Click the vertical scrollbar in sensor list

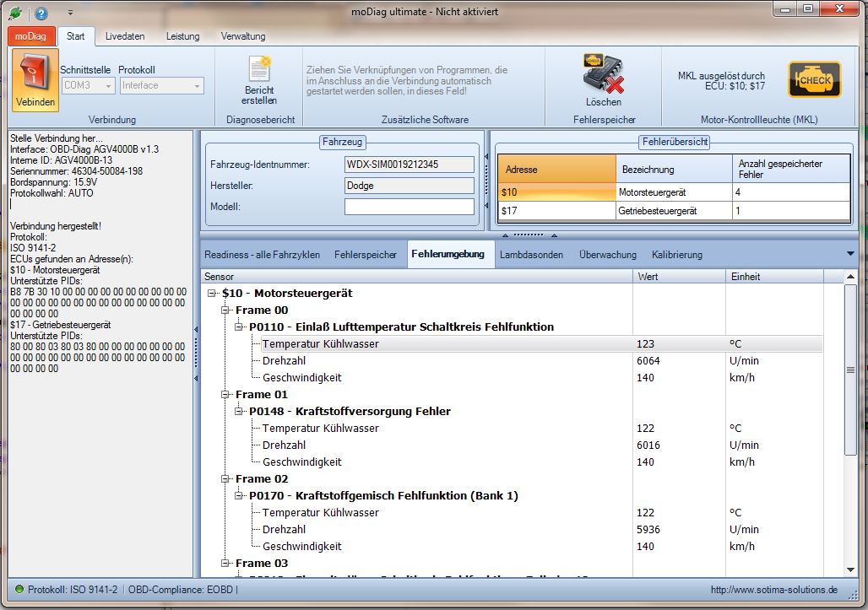(850, 371)
